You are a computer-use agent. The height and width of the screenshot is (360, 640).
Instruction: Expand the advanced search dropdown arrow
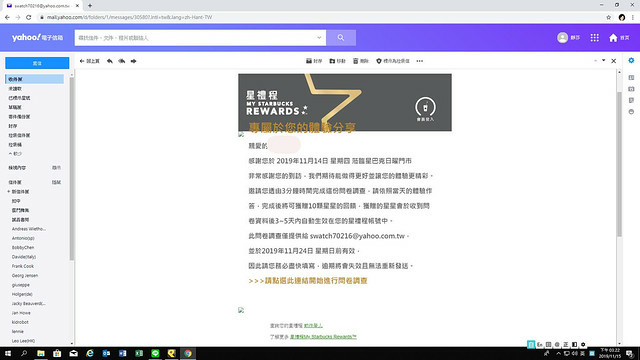tap(319, 38)
